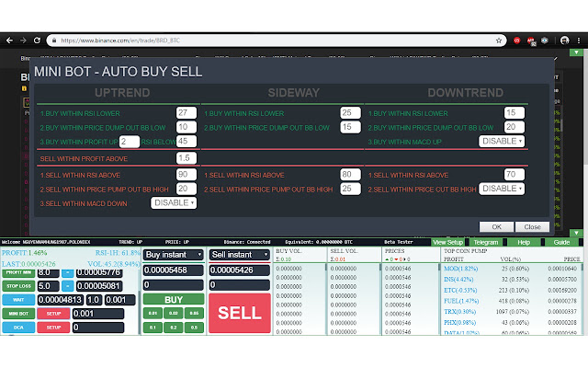This screenshot has height=368, width=588.
Task: Edit Uptrend BB high pump value 20
Action: coord(186,189)
